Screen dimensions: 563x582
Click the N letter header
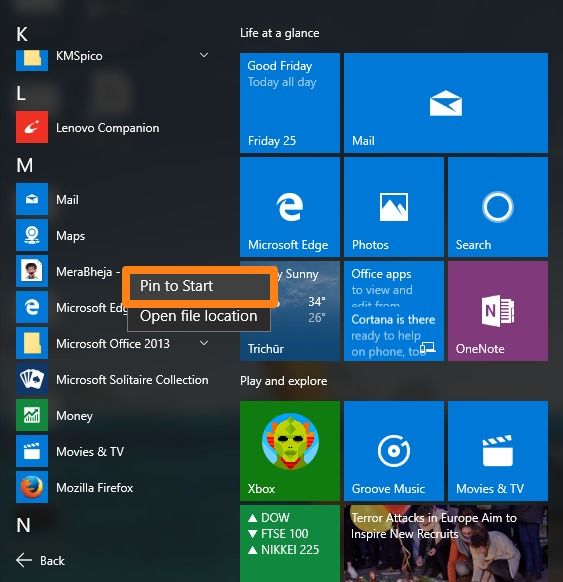[x=23, y=525]
